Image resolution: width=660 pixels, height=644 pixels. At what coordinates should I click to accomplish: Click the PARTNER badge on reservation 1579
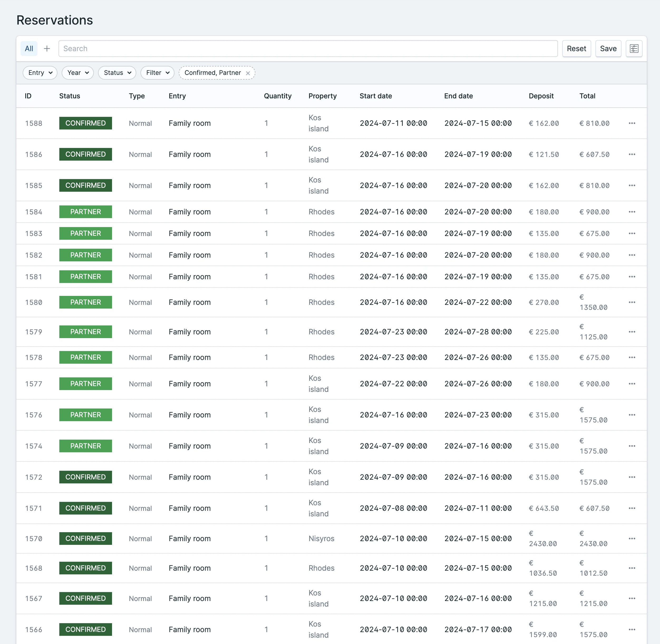[86, 332]
